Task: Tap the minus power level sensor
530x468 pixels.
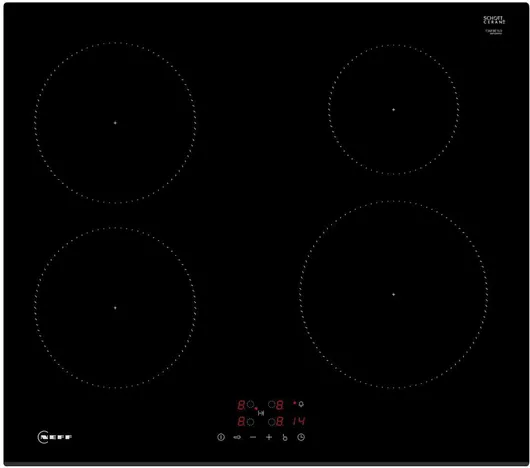Action: tap(253, 437)
